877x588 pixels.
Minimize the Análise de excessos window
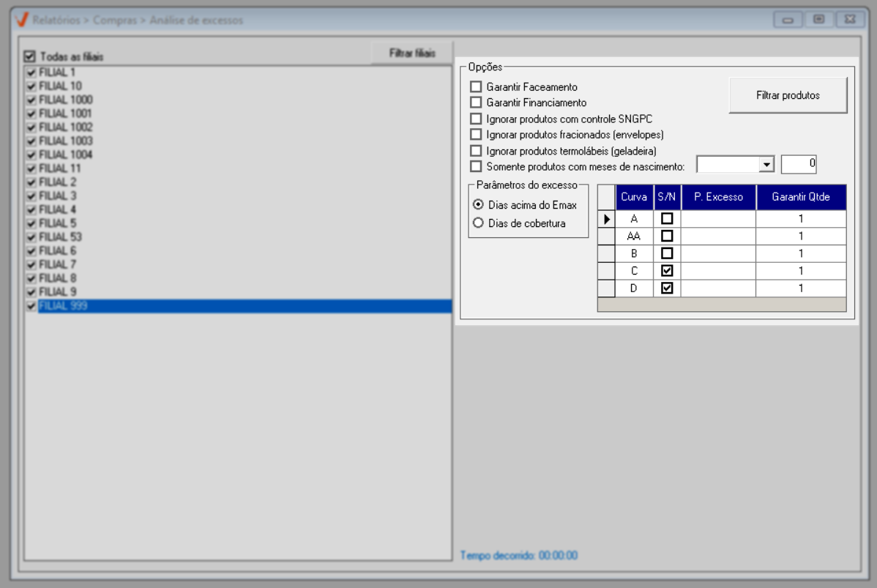[788, 20]
